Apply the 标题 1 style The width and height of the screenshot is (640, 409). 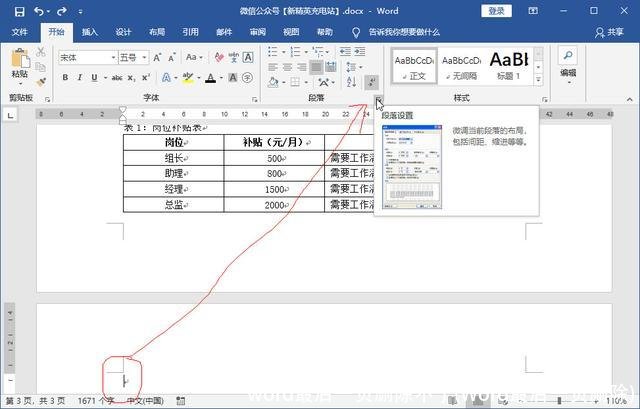pos(509,66)
